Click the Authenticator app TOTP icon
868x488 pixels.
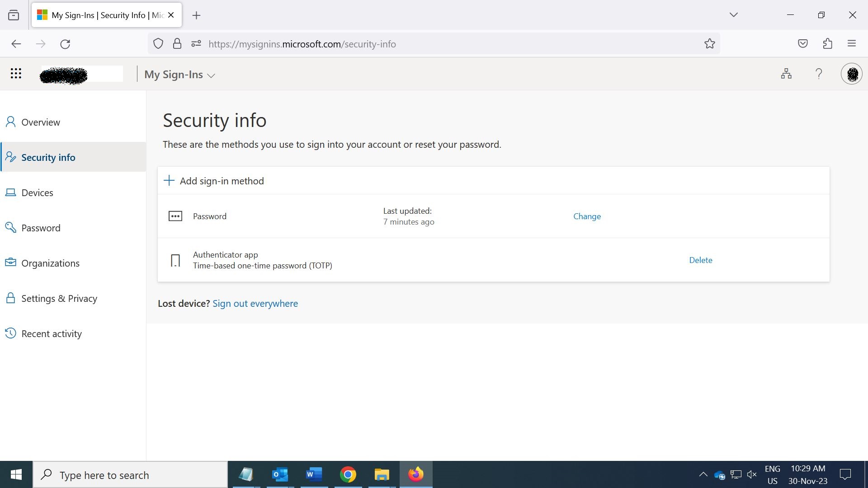coord(175,260)
